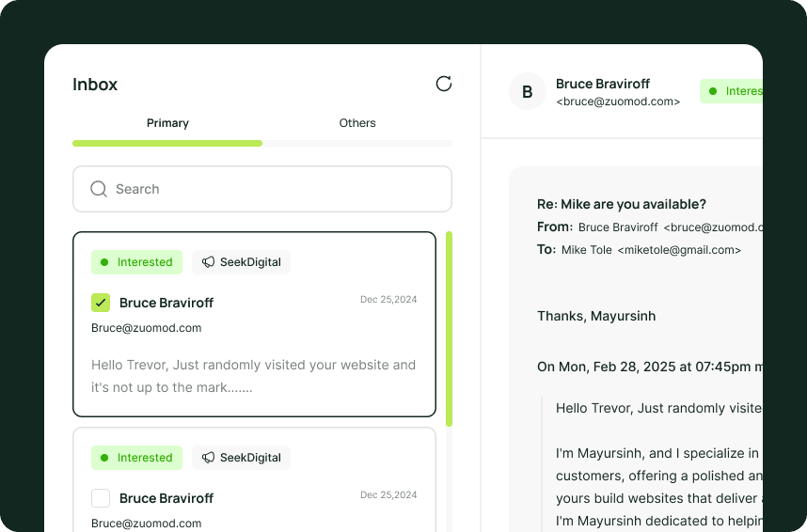Click the magnifier icon in the search bar

(98, 189)
